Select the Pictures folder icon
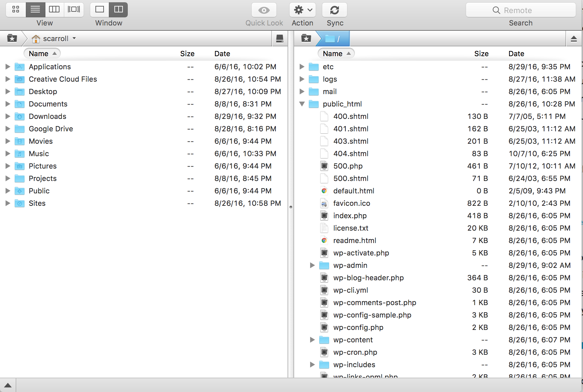Image resolution: width=583 pixels, height=392 pixels. (20, 166)
